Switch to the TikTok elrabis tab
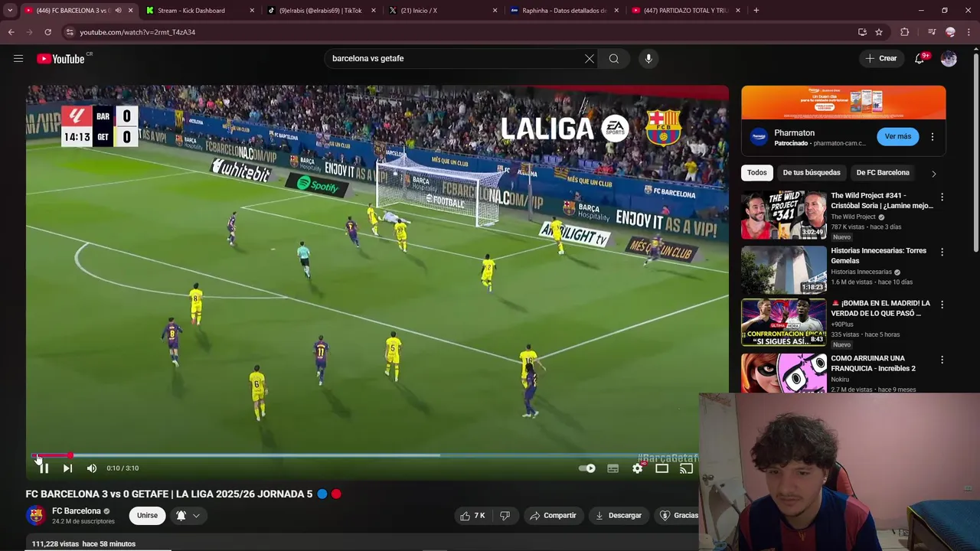The image size is (980, 551). [x=318, y=11]
